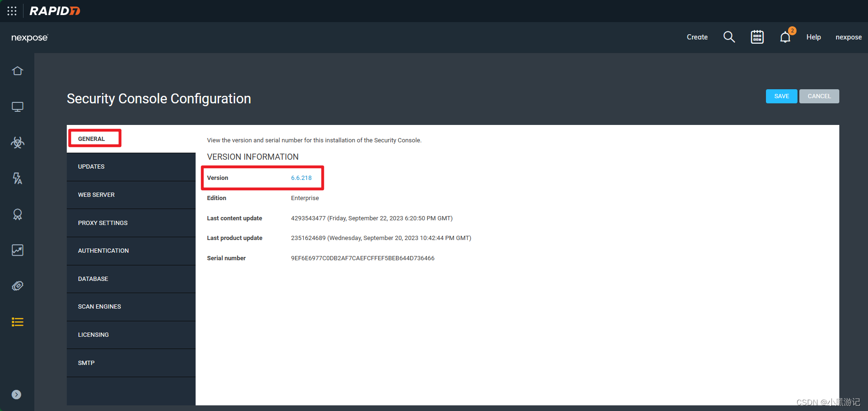The height and width of the screenshot is (411, 868).
Task: Switch to the Web Server tab
Action: 131,195
